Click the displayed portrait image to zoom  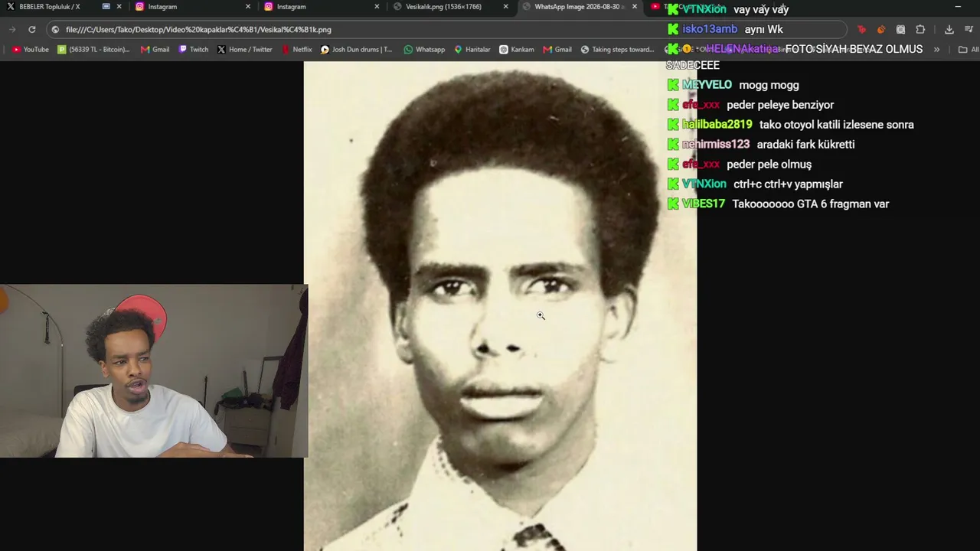[500, 306]
